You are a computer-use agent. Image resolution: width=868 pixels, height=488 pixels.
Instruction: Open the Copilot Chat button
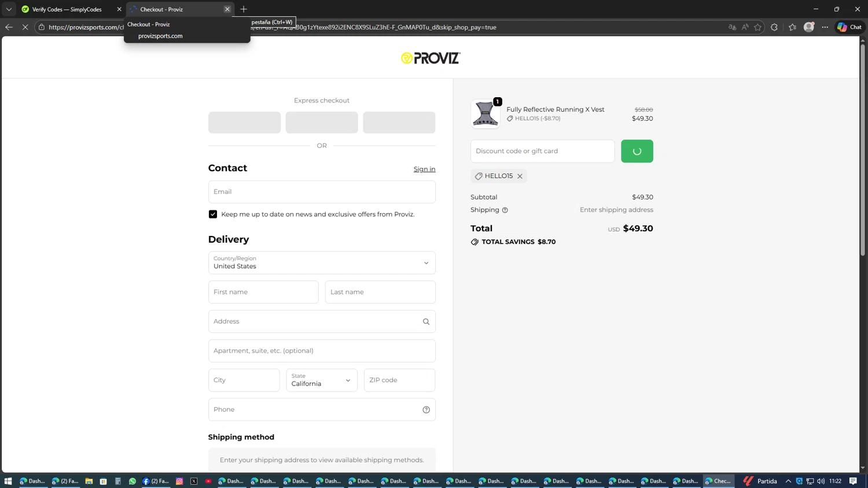coord(849,27)
